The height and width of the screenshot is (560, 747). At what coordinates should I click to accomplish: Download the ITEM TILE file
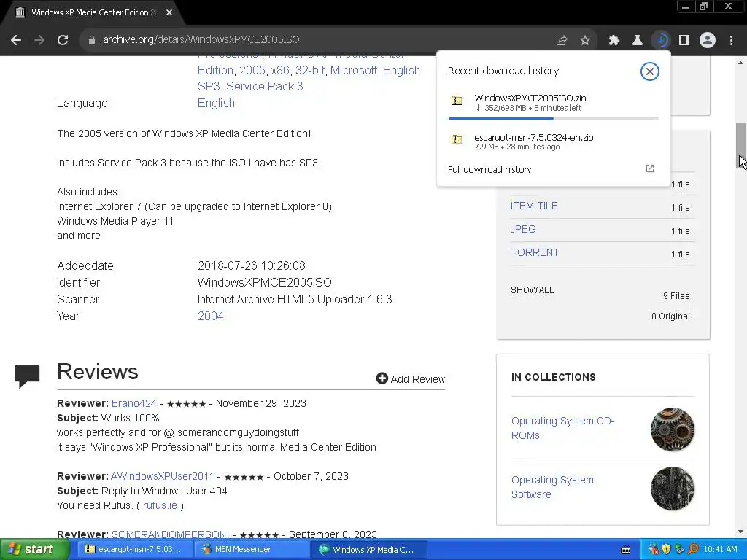[x=534, y=206]
